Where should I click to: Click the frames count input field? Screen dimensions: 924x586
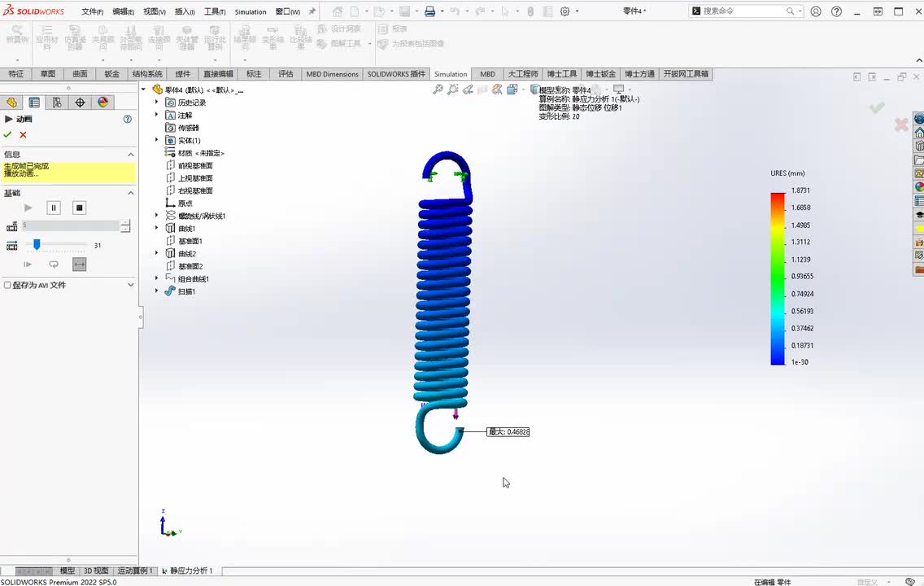pos(70,225)
